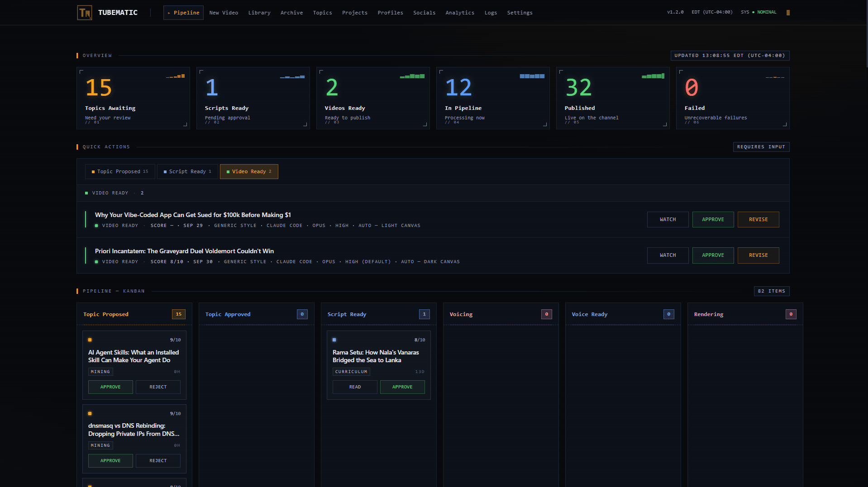This screenshot has width=868, height=487.
Task: Open Logs page
Action: point(491,13)
